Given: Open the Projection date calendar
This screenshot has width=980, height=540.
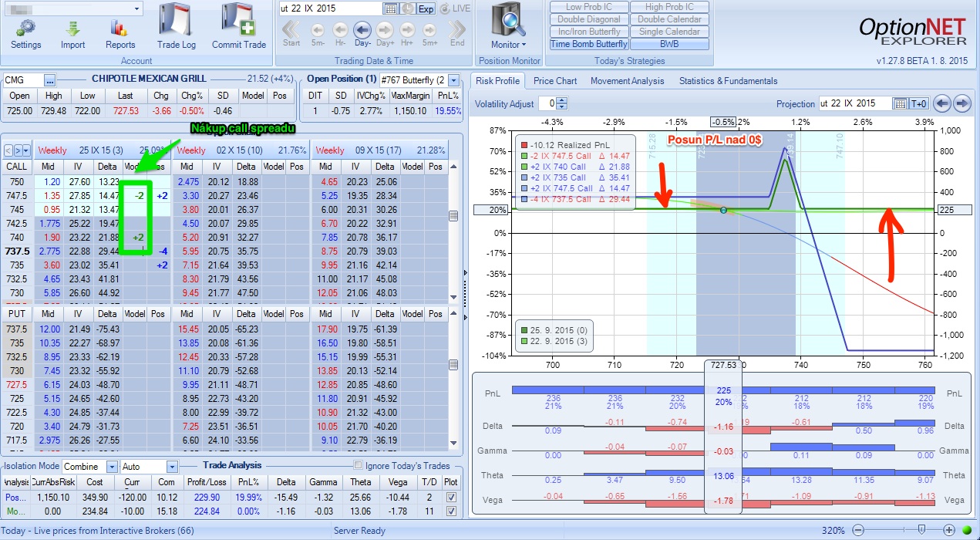Looking at the screenshot, I should (901, 103).
